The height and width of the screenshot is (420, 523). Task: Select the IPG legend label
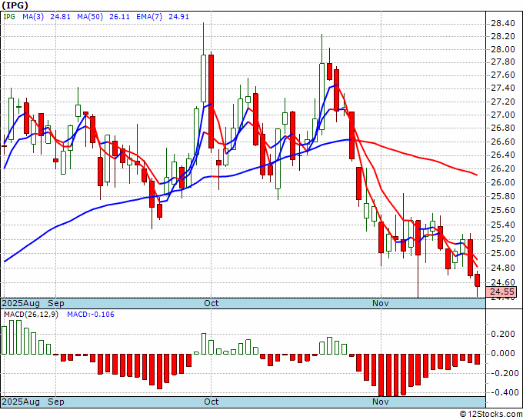pyautogui.click(x=9, y=16)
